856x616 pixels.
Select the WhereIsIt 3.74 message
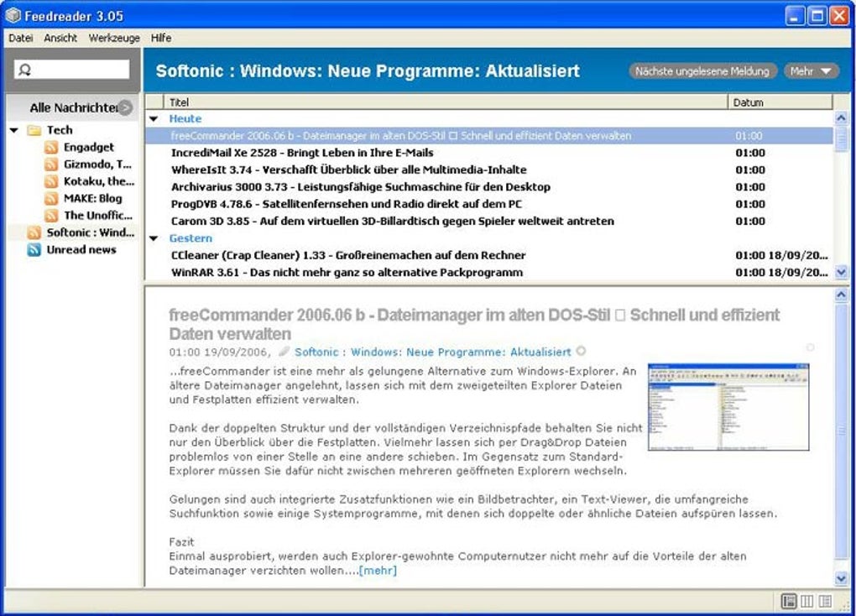pyautogui.click(x=489, y=170)
